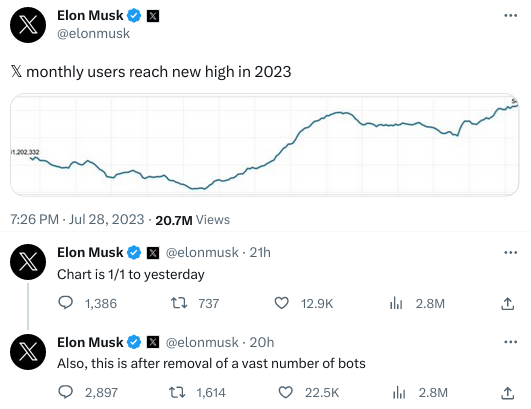
Task: Open reply on 'Chart is 1/1' tweet
Action: click(x=66, y=303)
